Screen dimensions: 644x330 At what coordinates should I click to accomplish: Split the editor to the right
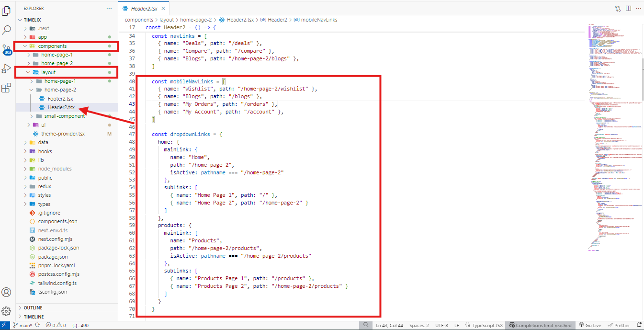click(628, 8)
